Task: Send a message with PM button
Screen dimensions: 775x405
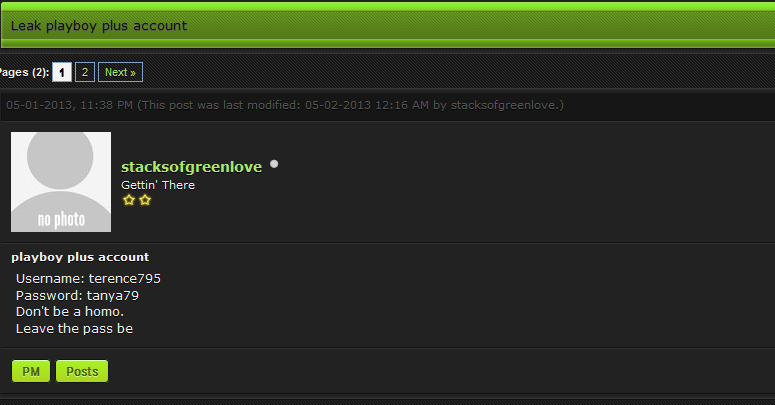Action: click(x=31, y=371)
